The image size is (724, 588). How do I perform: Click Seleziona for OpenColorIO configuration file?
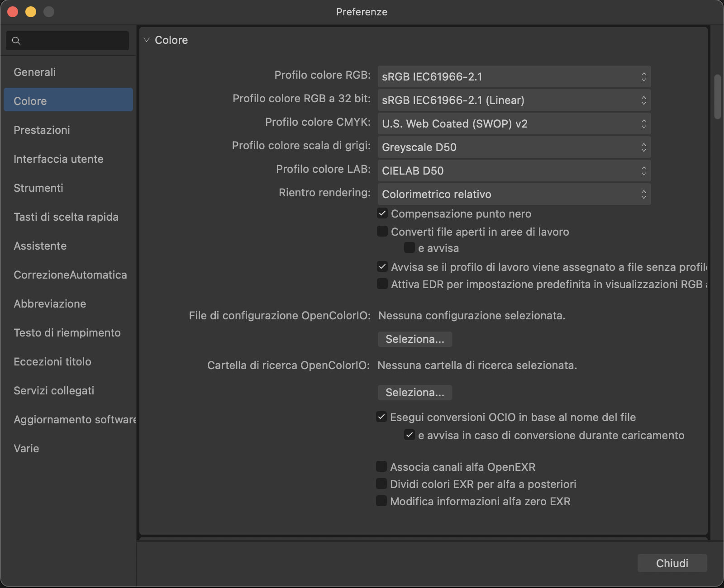(414, 339)
